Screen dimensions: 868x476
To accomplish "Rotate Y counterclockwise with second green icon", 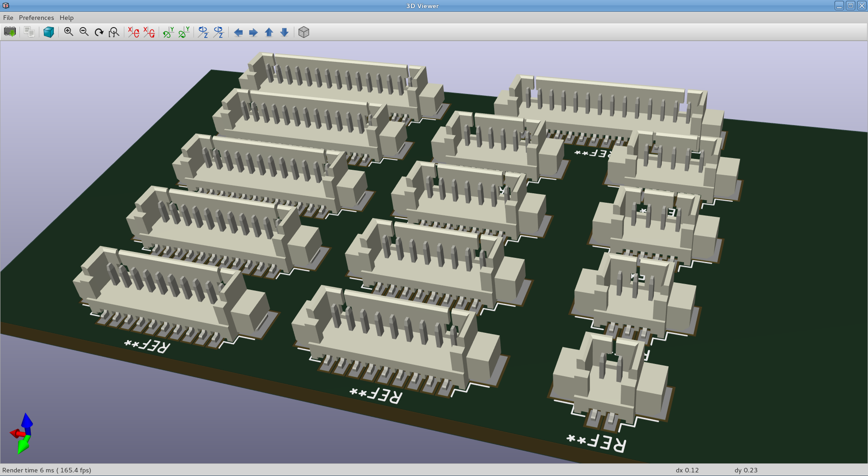I will 184,32.
